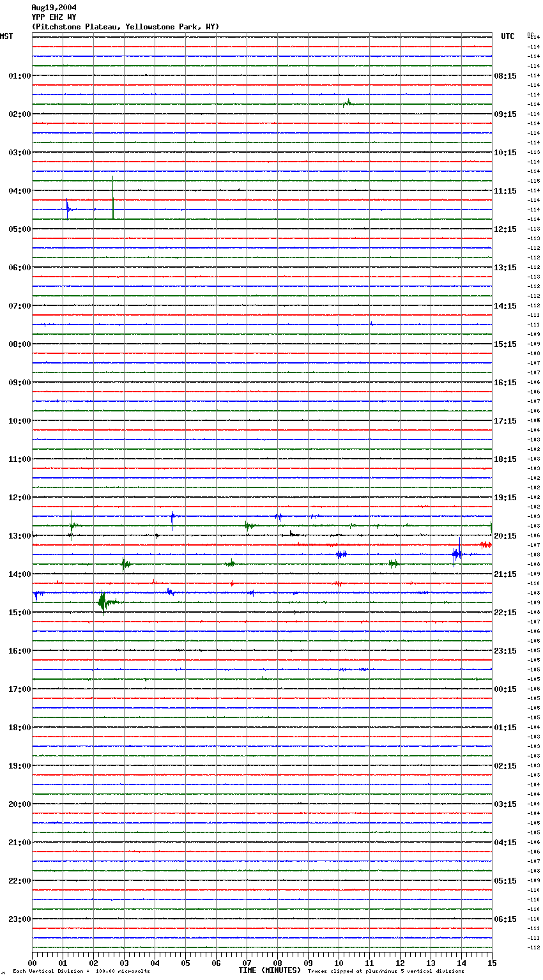Select the 07:00 MST time label
The width and height of the screenshot is (543, 980).
[x=19, y=306]
